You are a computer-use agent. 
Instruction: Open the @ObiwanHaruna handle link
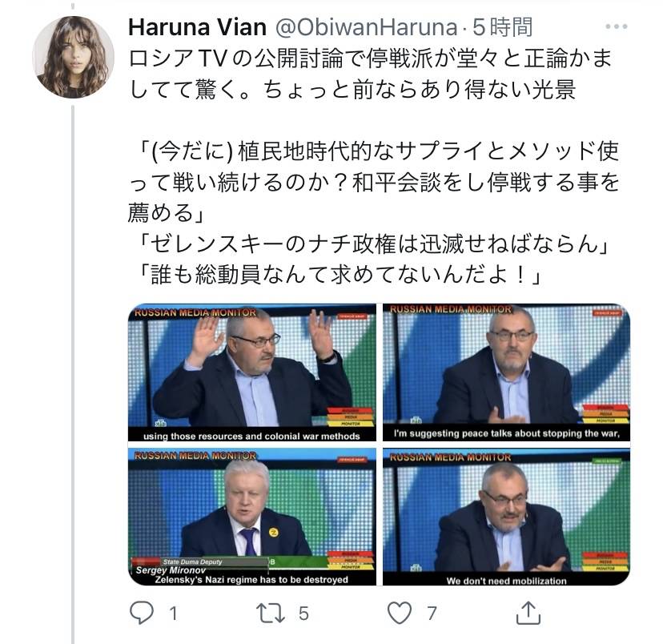[366, 27]
